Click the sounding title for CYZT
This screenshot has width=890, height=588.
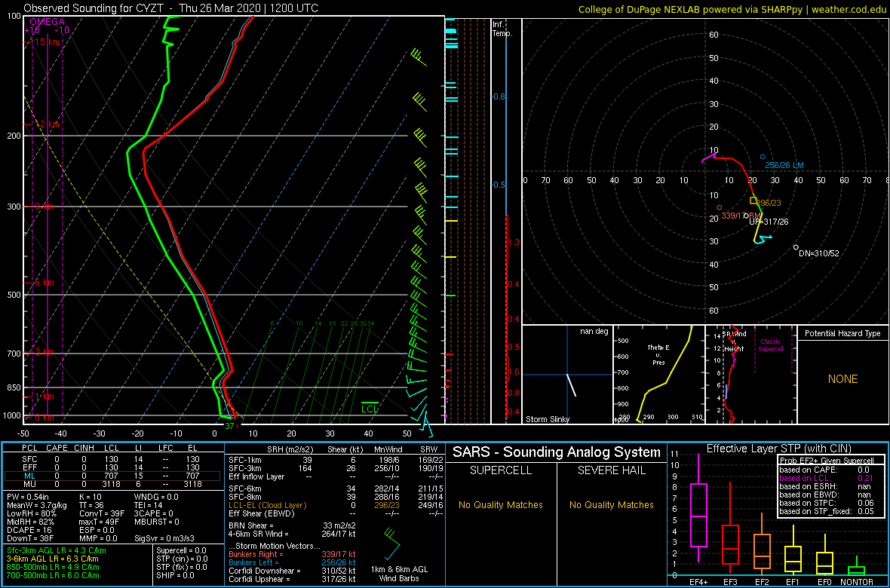pyautogui.click(x=171, y=8)
